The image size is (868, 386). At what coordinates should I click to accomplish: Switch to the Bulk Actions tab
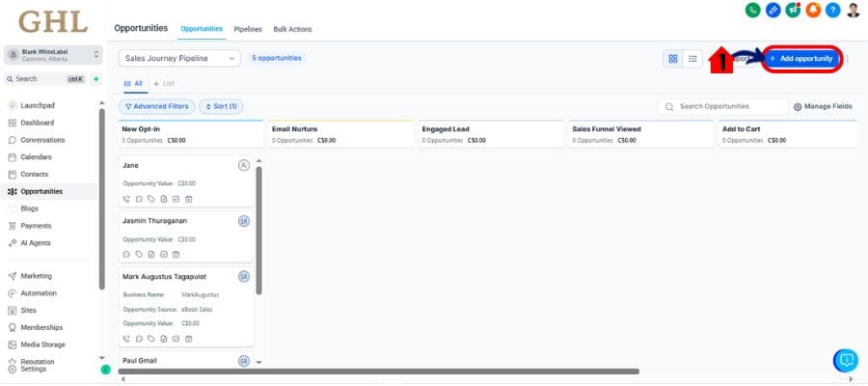(x=292, y=29)
